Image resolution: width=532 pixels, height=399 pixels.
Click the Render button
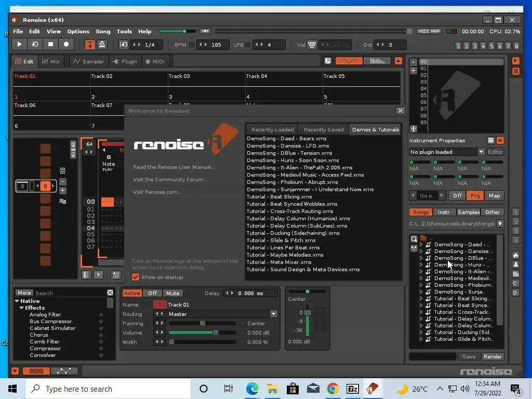[x=493, y=356]
